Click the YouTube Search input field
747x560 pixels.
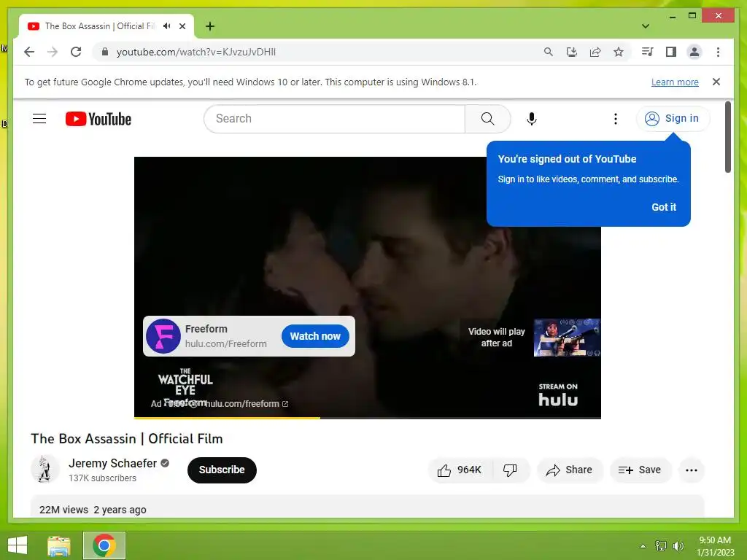(x=334, y=119)
